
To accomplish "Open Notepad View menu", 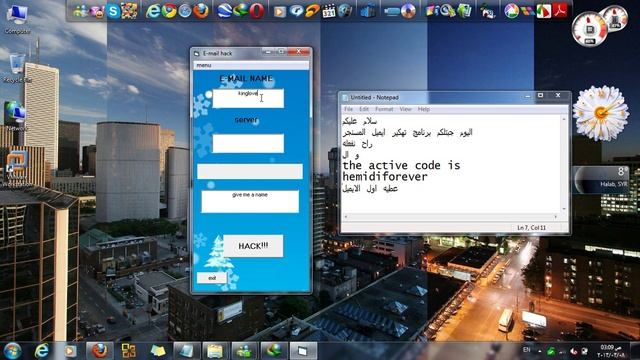I will point(405,109).
